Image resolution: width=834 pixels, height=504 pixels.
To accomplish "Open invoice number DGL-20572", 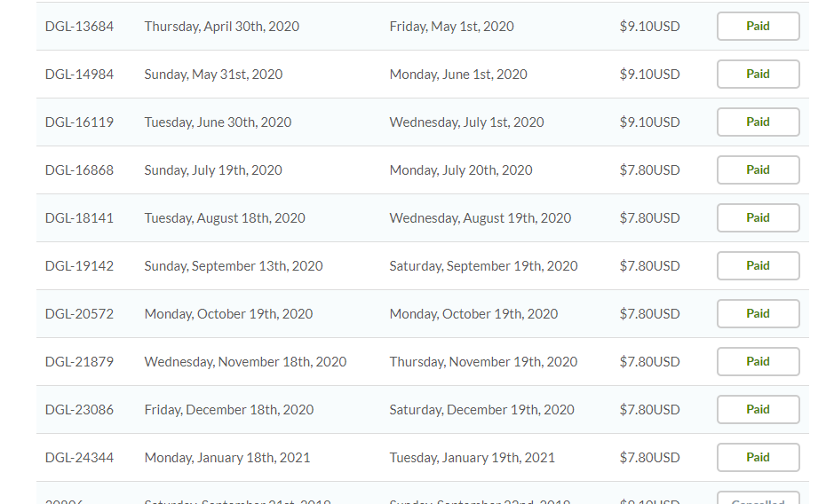I will [x=79, y=314].
